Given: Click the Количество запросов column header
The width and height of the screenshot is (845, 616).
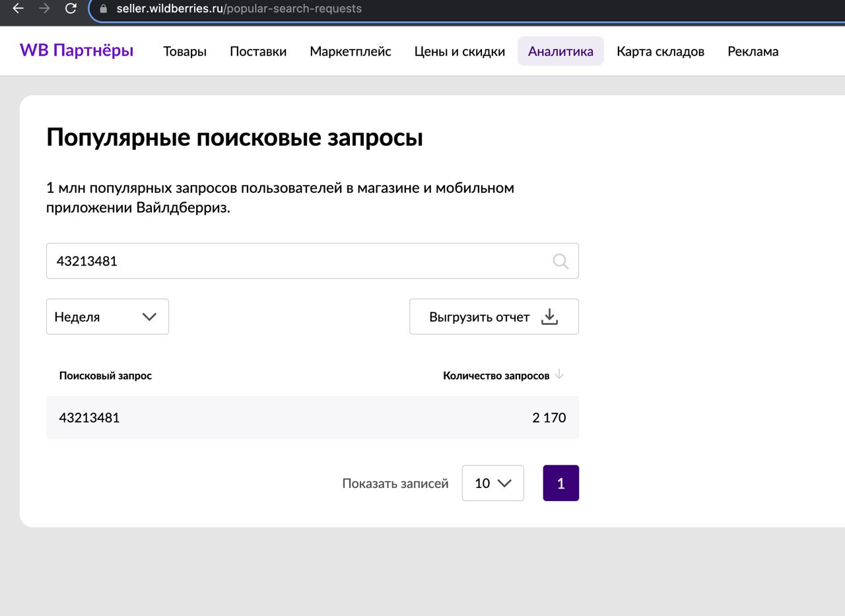Looking at the screenshot, I should (x=496, y=376).
